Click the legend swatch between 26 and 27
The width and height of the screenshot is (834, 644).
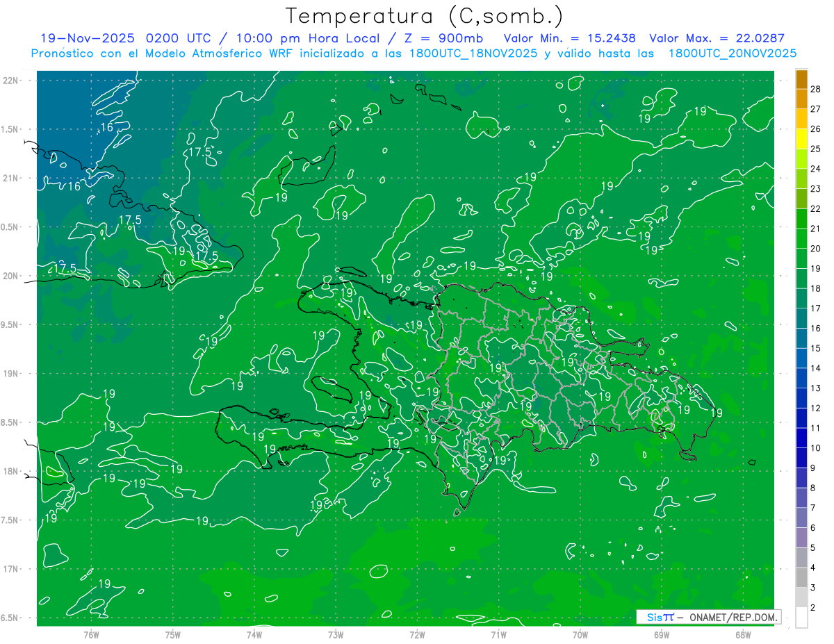point(801,119)
